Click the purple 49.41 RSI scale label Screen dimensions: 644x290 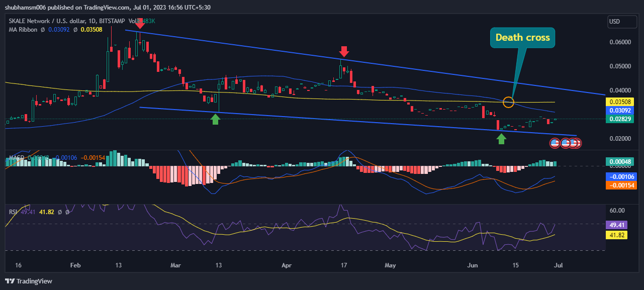pyautogui.click(x=618, y=226)
